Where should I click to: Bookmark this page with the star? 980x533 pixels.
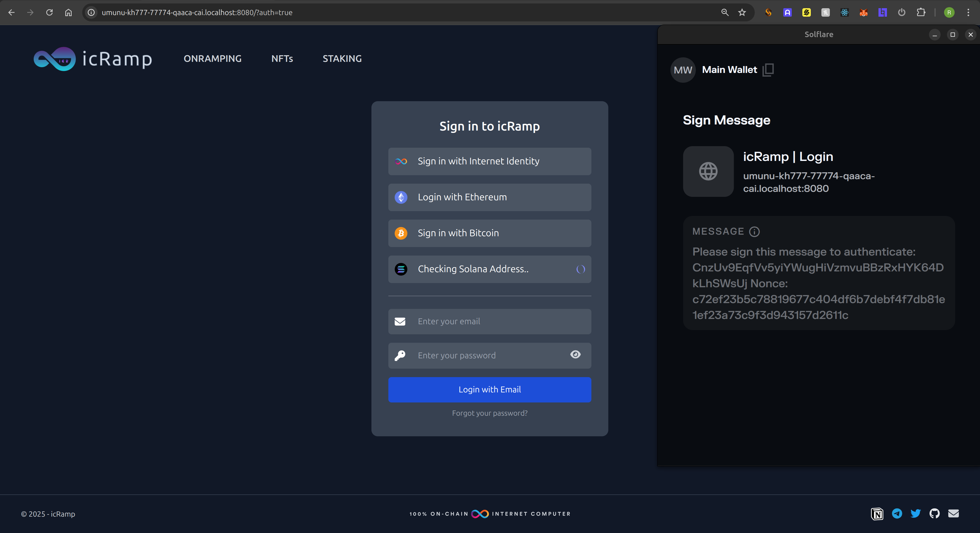(742, 12)
